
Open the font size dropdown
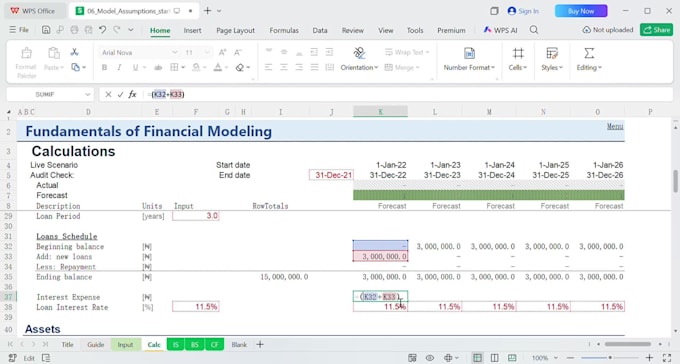[207, 52]
